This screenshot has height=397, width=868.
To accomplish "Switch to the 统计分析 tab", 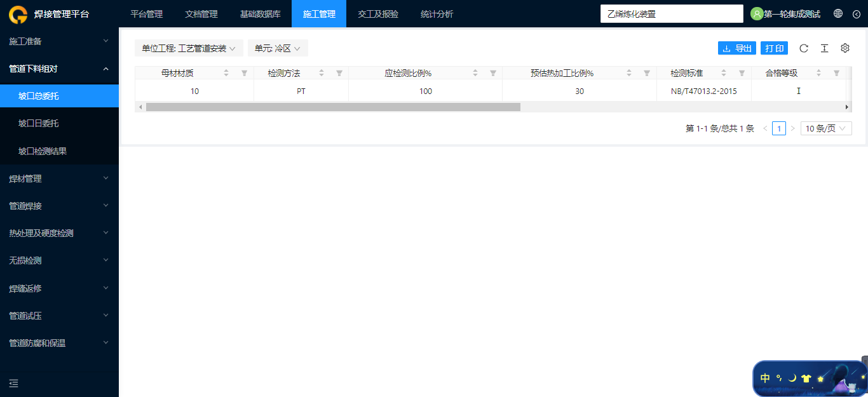I will pyautogui.click(x=437, y=14).
